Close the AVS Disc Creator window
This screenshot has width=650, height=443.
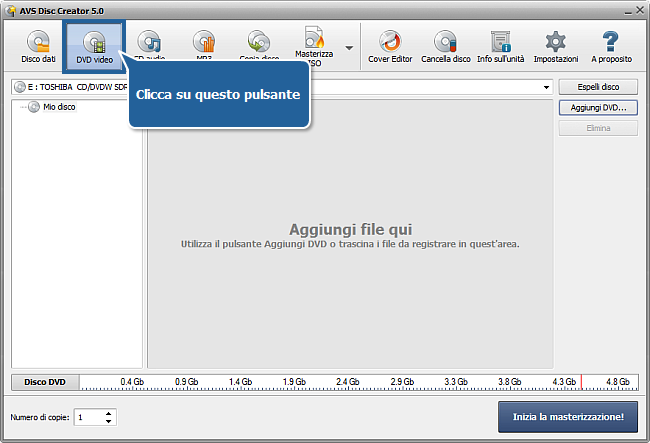click(640, 10)
